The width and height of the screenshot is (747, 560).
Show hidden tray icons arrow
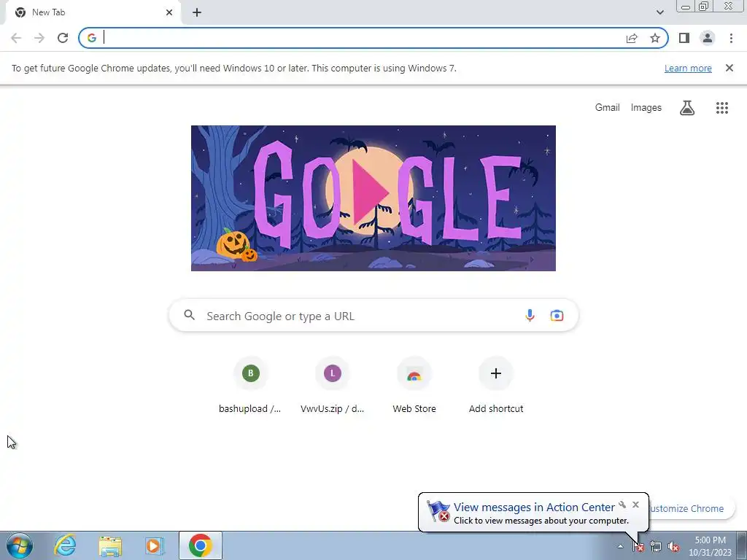pos(620,546)
